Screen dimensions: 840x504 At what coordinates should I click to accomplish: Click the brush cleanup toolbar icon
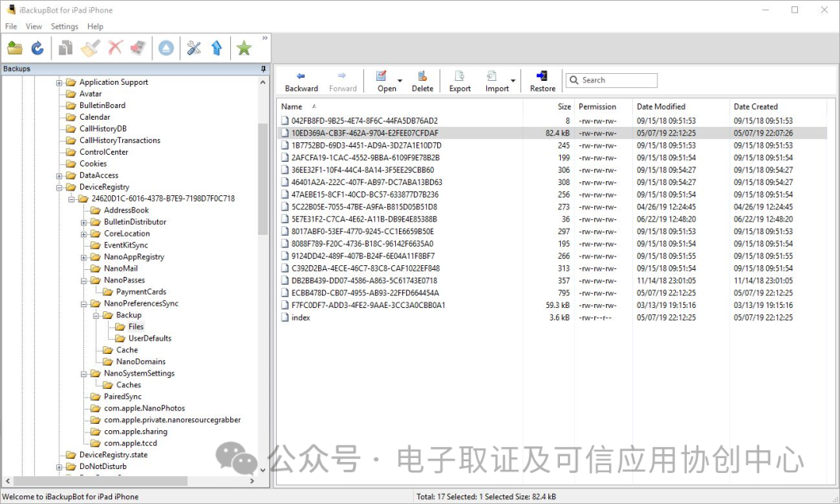(90, 48)
